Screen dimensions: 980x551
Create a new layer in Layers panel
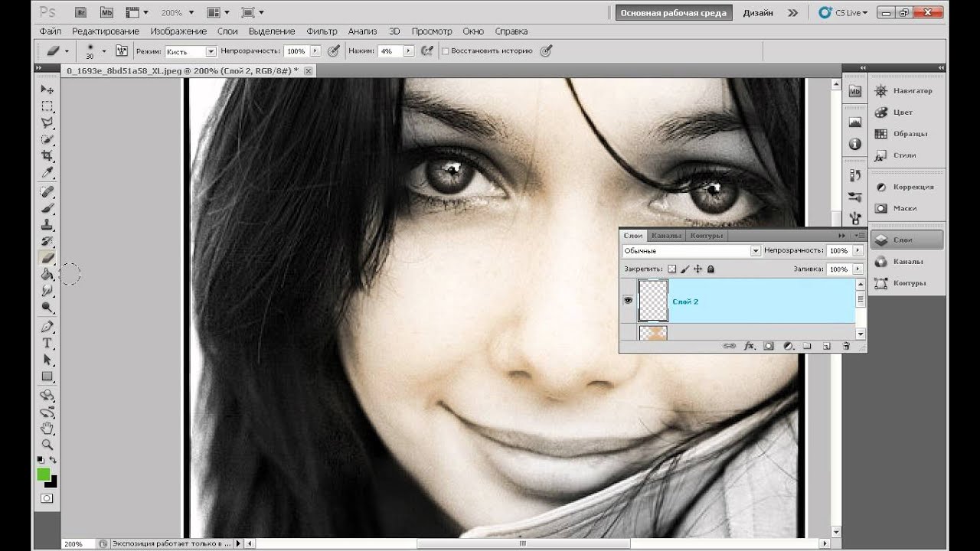click(827, 346)
